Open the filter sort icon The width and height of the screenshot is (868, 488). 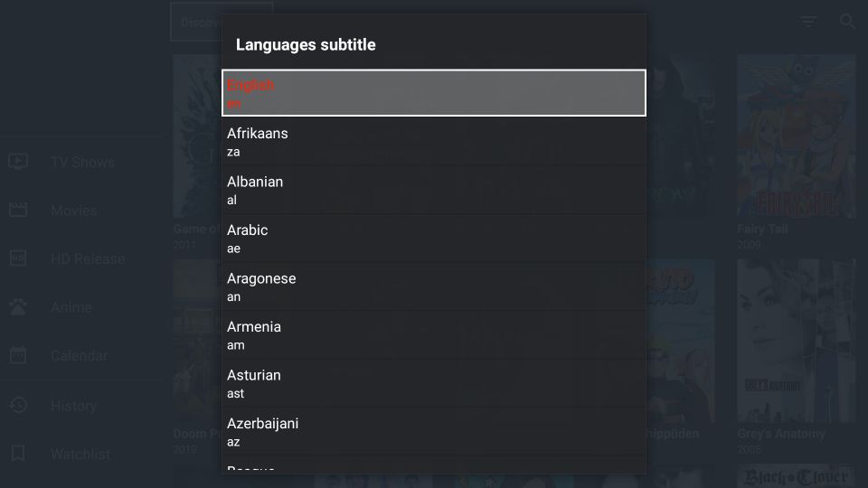(808, 22)
